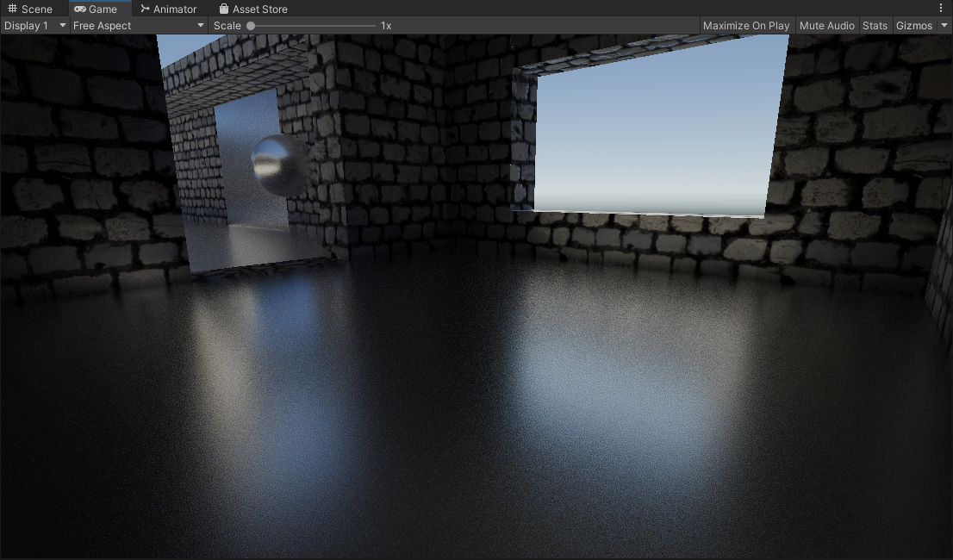This screenshot has height=560, width=953.
Task: Open the Gizmos dropdown arrow
Action: click(944, 26)
